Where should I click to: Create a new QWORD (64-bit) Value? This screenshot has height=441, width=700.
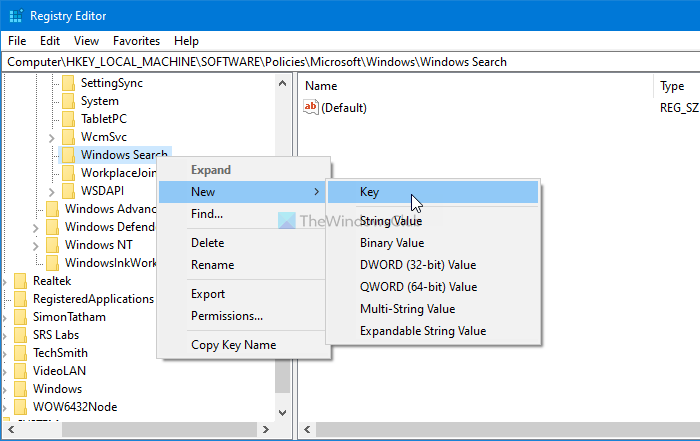(433, 287)
